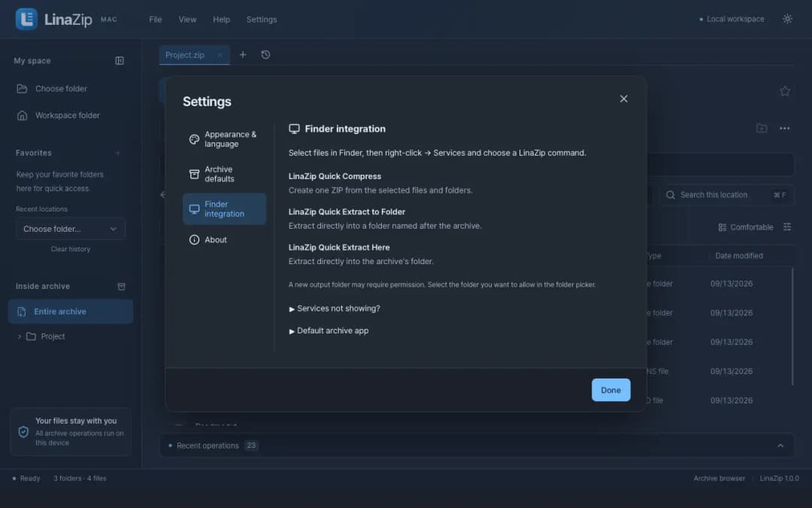The image size is (812, 508).
Task: Click the LinaZip Quick Compress heading
Action: click(335, 176)
